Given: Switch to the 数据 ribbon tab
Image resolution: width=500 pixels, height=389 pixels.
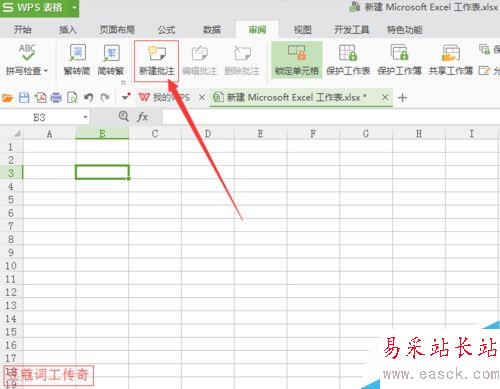Looking at the screenshot, I should (x=212, y=30).
